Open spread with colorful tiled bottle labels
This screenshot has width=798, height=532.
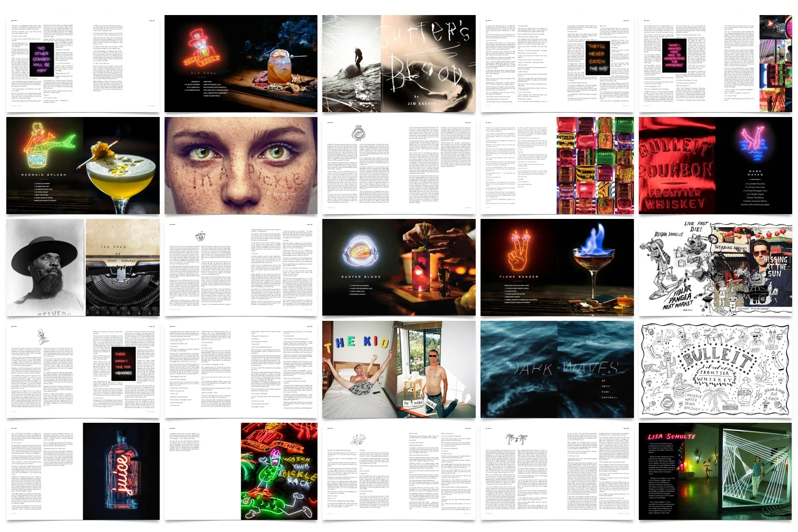pyautogui.click(x=557, y=166)
